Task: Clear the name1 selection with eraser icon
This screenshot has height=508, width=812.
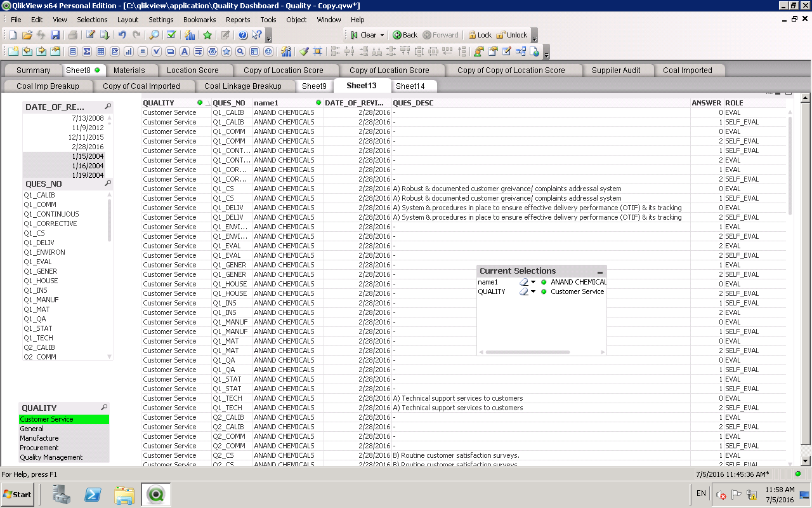Action: point(523,282)
